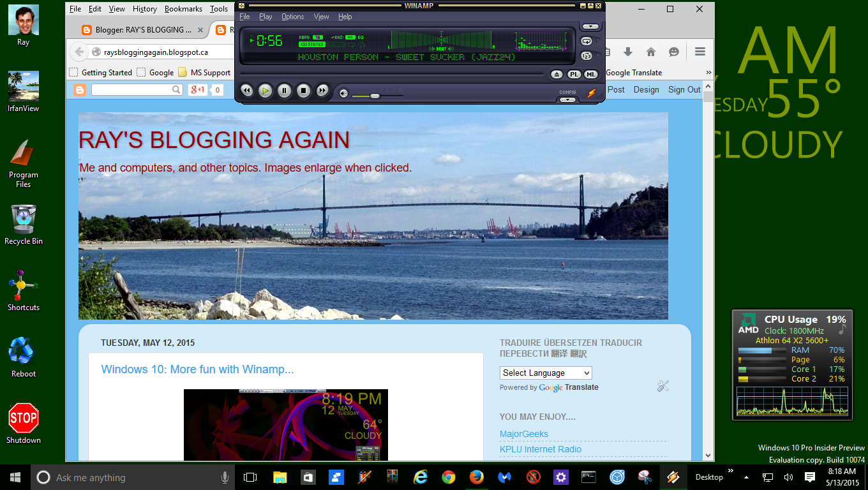Screen dimensions: 868x490
Task: Stop playback in Winamp
Action: [x=304, y=91]
